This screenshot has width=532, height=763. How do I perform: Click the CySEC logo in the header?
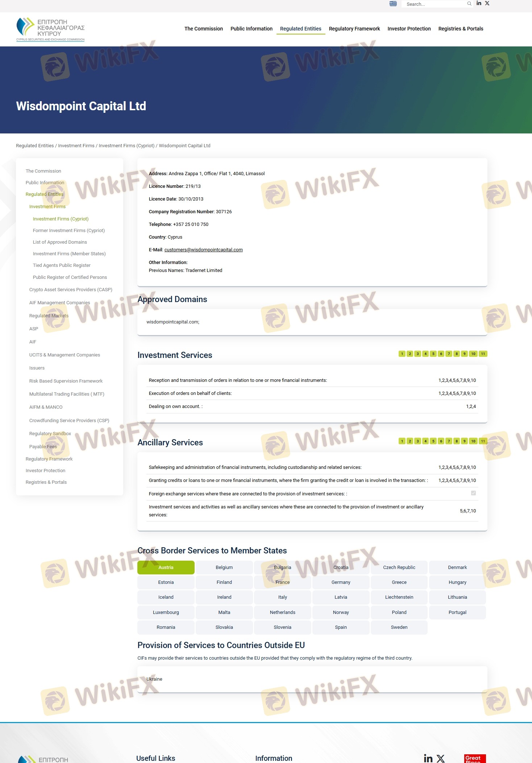pos(50,29)
